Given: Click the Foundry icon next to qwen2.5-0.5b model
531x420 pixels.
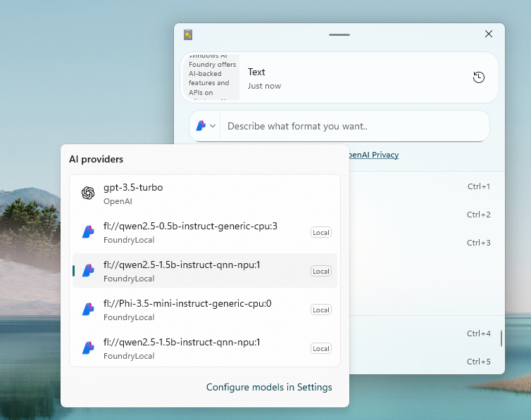Looking at the screenshot, I should point(88,232).
